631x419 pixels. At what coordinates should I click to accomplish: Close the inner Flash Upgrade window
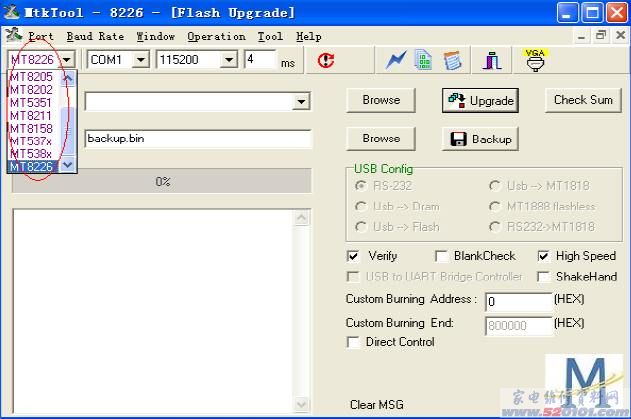pos(620,36)
